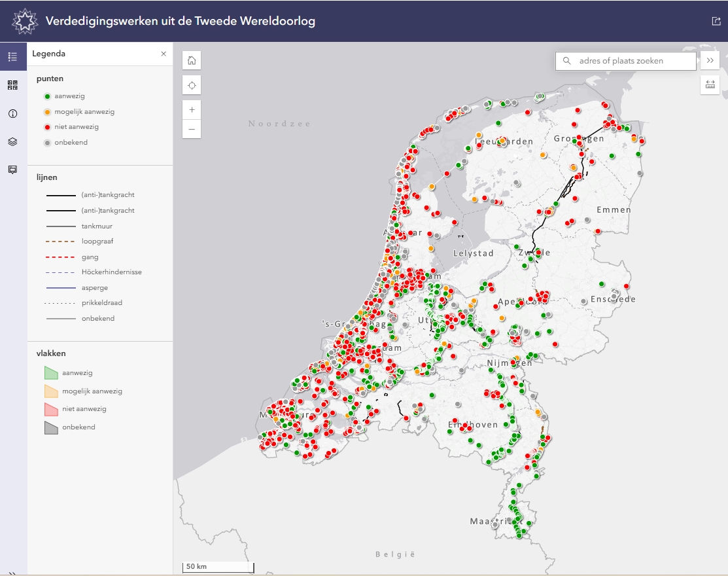Click the Emmen label on the map
The image size is (728, 576).
[614, 210]
